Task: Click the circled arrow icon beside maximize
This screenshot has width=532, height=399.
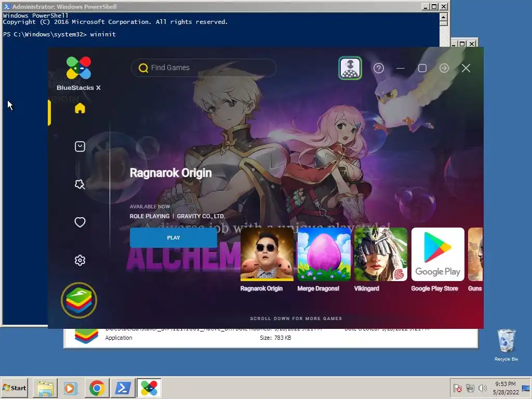Action: 444,68
